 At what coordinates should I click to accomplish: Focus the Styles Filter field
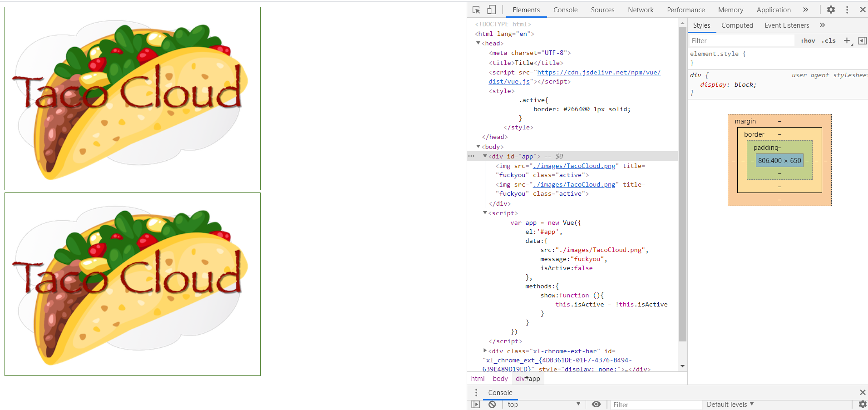point(742,40)
